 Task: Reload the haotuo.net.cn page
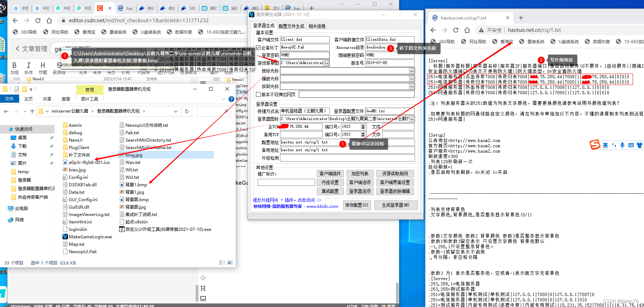pos(456,30)
